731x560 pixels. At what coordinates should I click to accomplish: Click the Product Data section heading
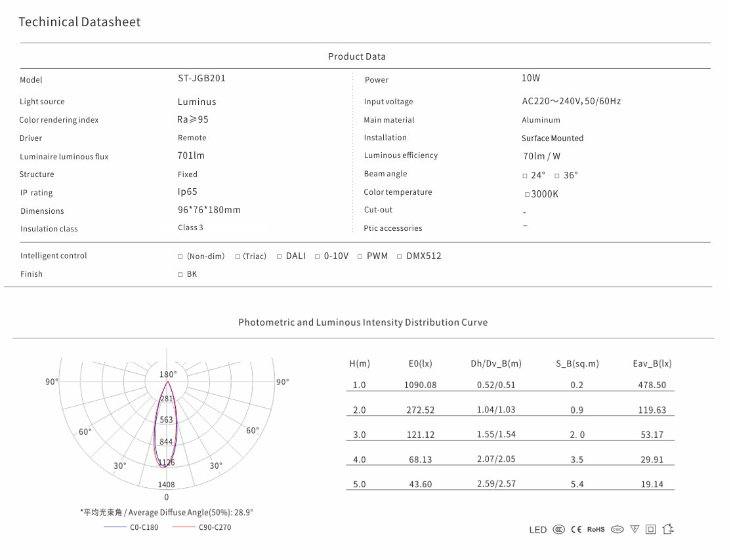coord(357,56)
